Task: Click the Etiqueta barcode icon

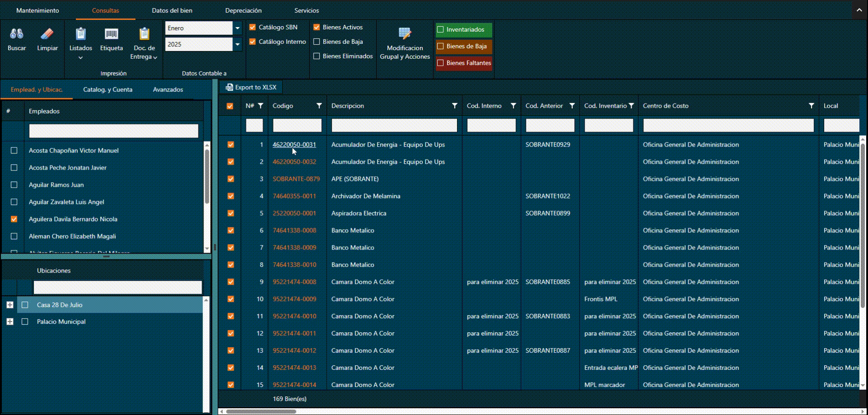Action: pos(111,33)
